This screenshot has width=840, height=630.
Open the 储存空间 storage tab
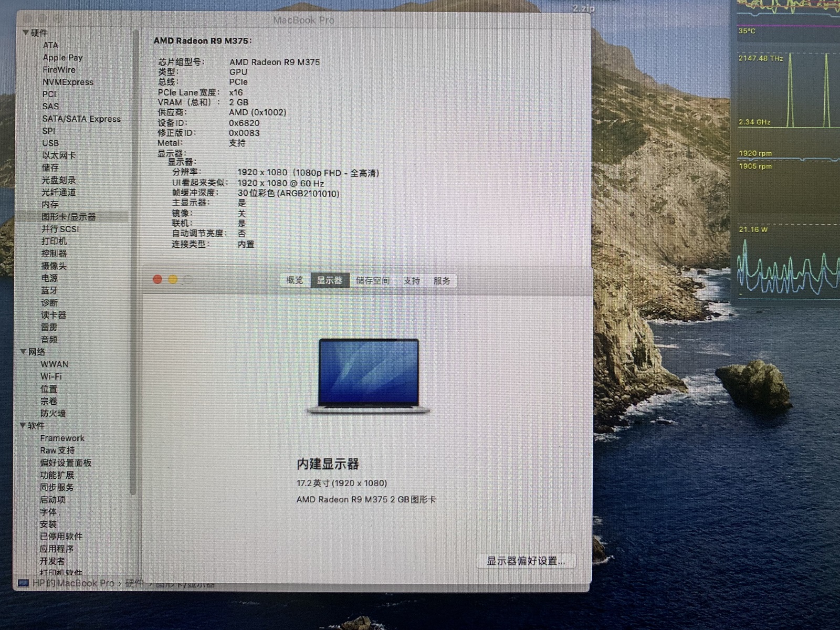[373, 280]
